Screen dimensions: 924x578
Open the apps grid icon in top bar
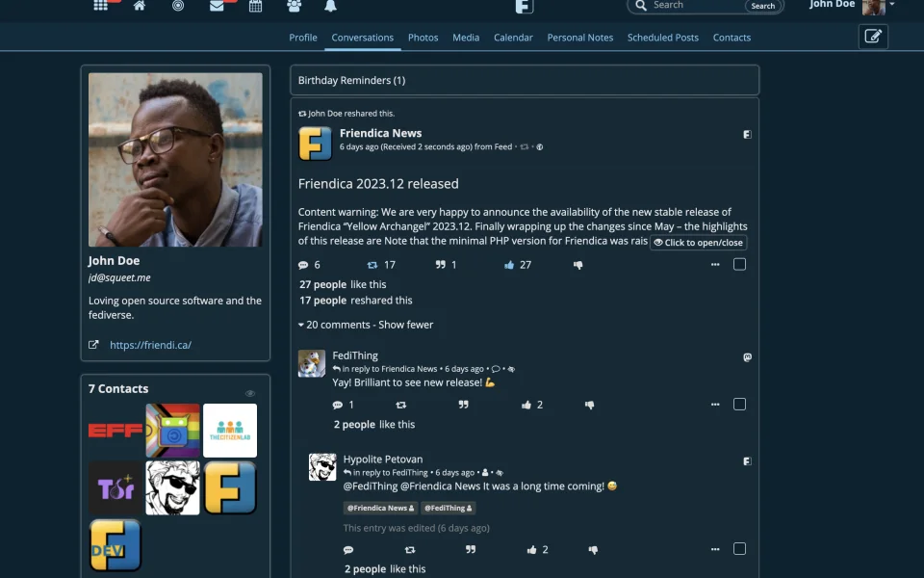[x=100, y=6]
